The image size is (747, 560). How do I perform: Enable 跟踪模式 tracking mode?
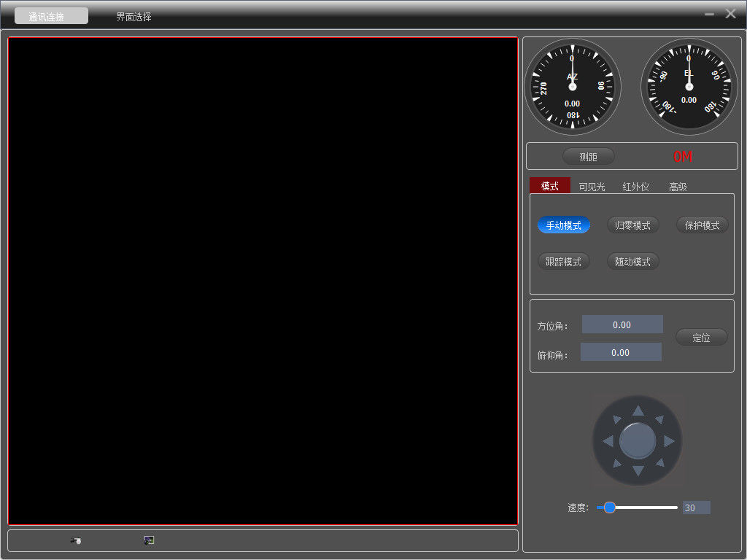tap(564, 262)
